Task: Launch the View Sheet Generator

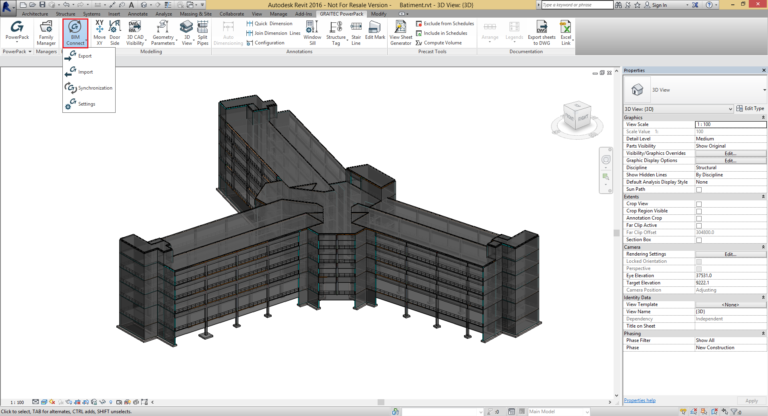Action: coord(401,32)
